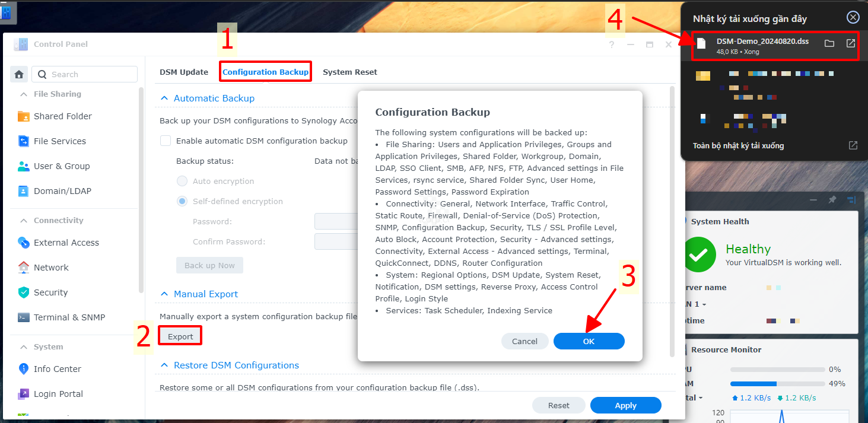This screenshot has height=423, width=868.
Task: Switch to the System Reset tab
Action: (350, 72)
